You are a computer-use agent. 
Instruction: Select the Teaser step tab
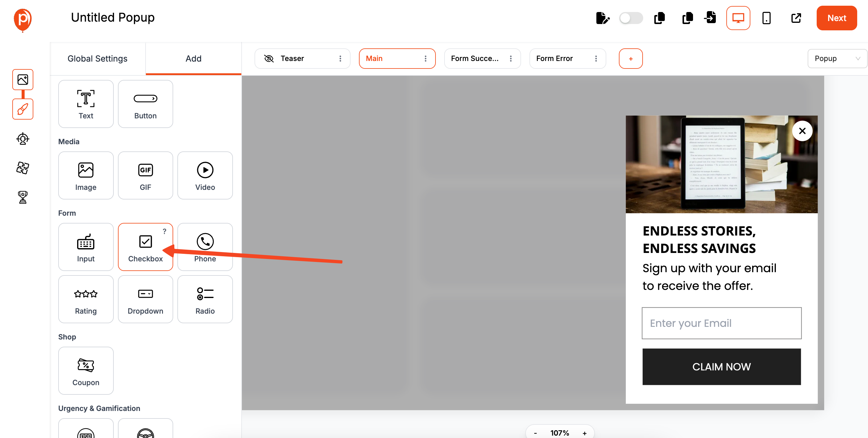click(x=302, y=58)
